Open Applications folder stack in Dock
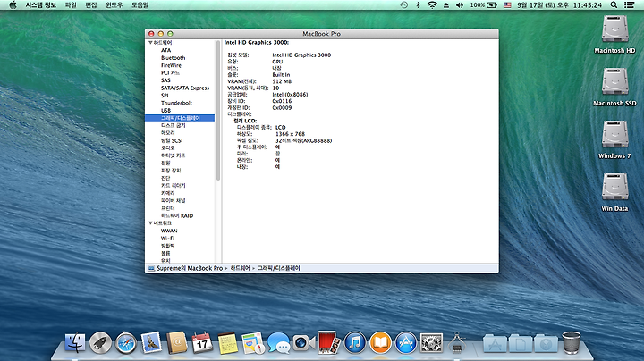 click(495, 344)
